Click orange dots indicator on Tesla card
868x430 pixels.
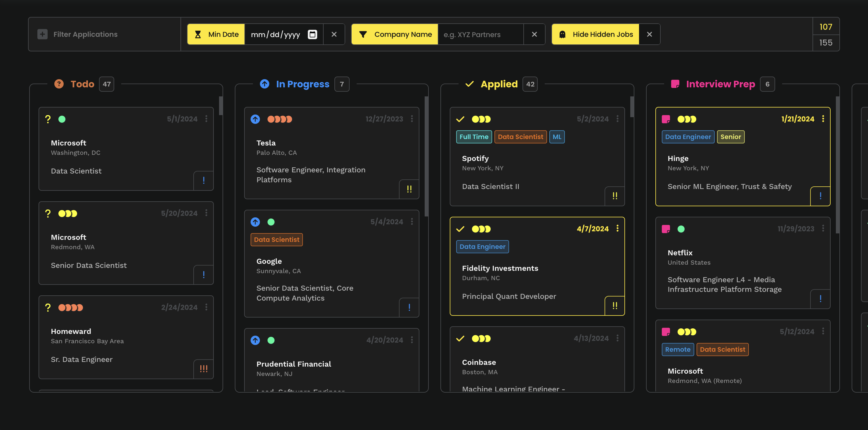click(x=280, y=119)
